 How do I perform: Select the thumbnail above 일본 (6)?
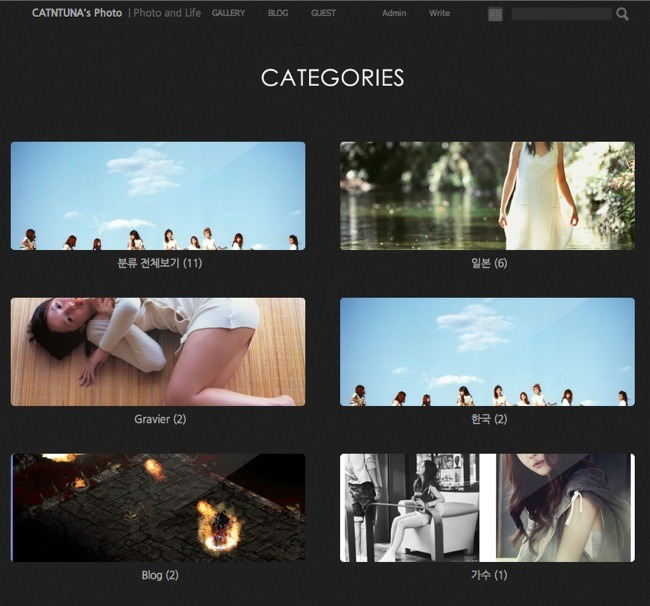click(x=487, y=196)
